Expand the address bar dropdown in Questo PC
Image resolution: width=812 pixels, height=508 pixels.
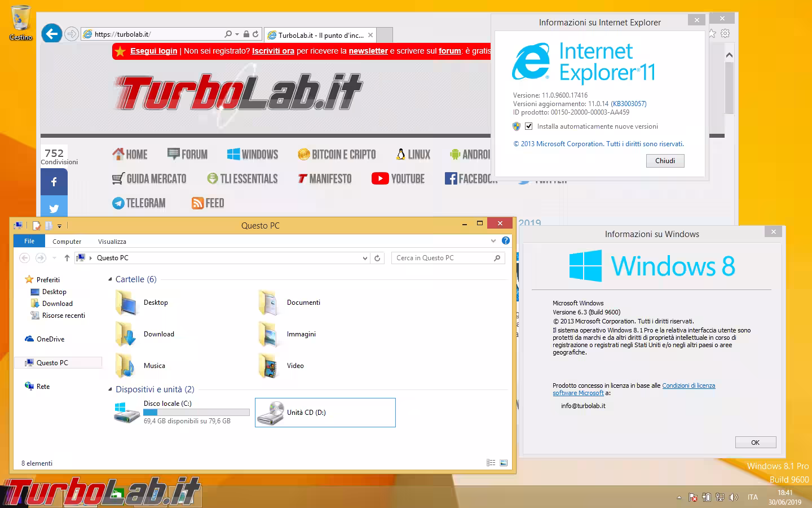point(364,257)
